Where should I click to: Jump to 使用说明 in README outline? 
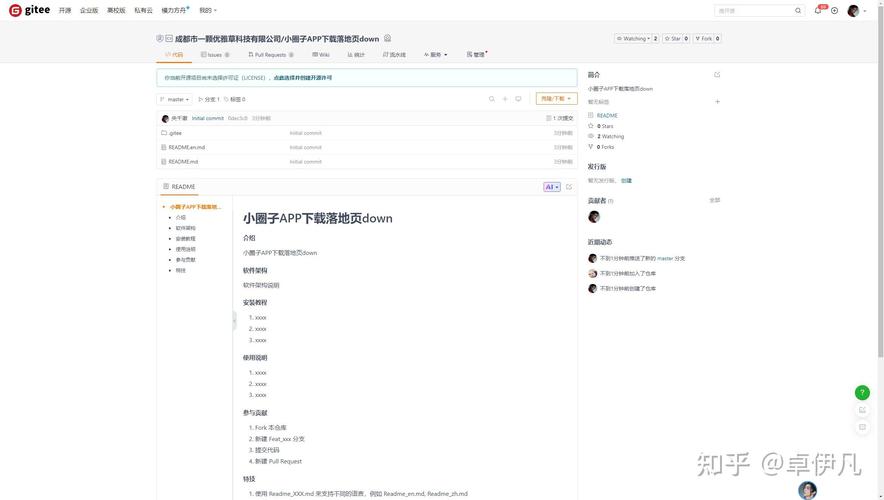(185, 249)
